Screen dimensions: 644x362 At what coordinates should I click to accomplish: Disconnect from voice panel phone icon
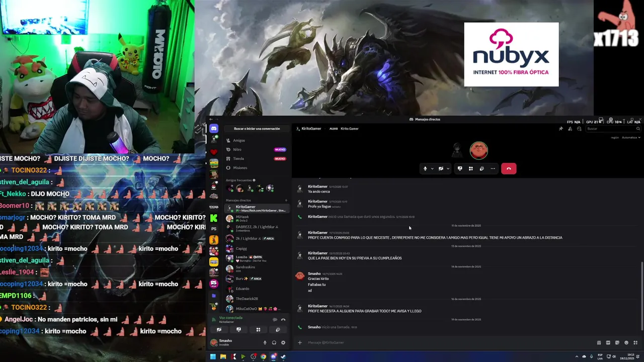click(x=283, y=319)
